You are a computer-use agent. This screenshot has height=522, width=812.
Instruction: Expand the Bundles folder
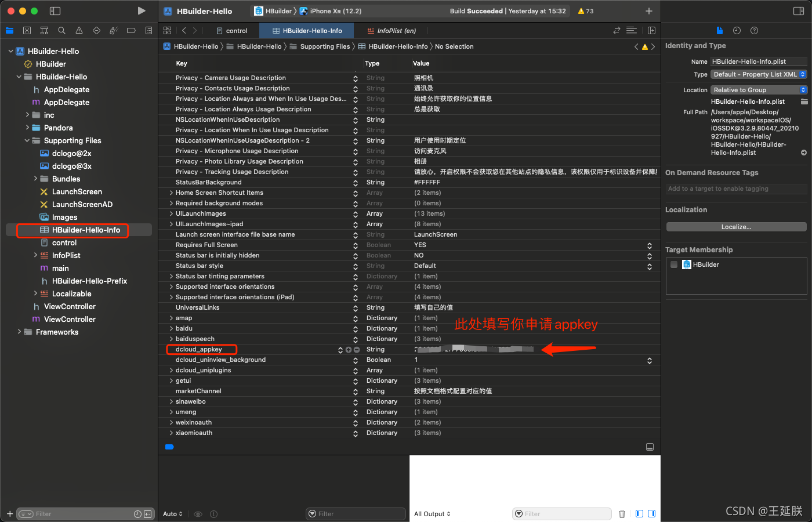point(35,179)
